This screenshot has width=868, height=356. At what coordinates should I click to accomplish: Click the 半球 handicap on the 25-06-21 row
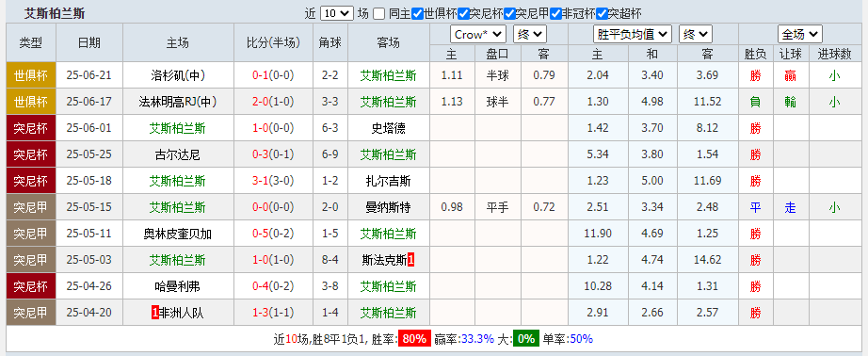497,75
